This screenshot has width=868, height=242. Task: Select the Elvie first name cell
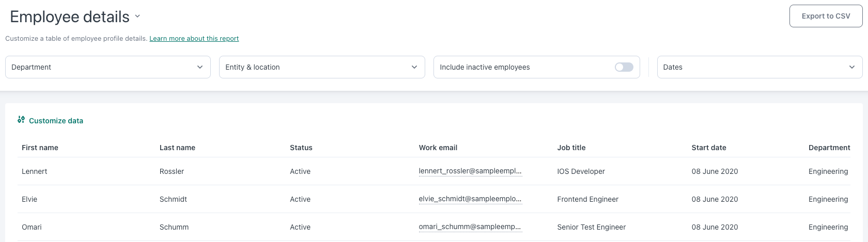tap(29, 199)
